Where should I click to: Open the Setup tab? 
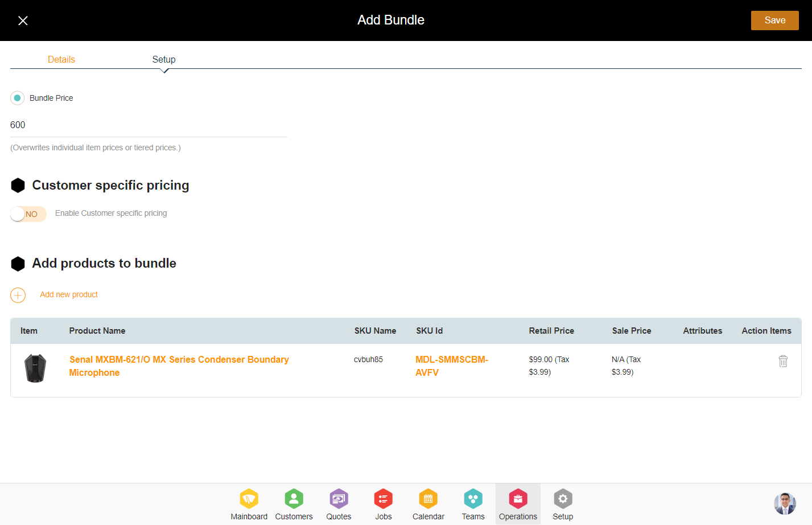(x=164, y=59)
